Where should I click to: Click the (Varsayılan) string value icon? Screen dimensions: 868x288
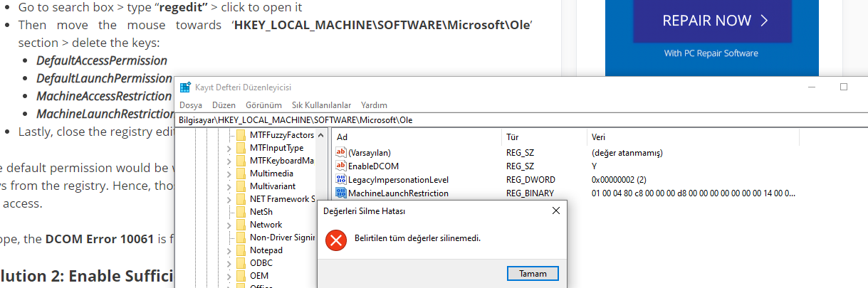340,153
